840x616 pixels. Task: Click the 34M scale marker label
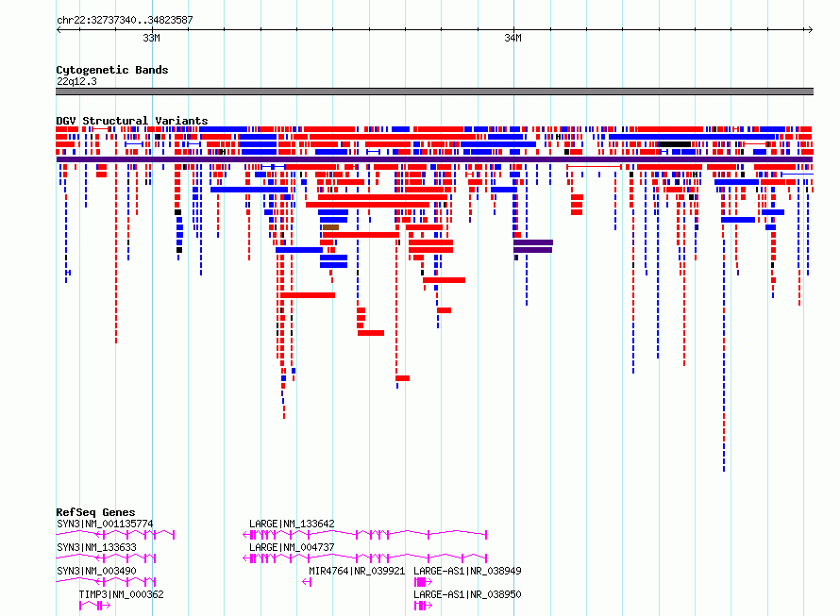[x=512, y=38]
